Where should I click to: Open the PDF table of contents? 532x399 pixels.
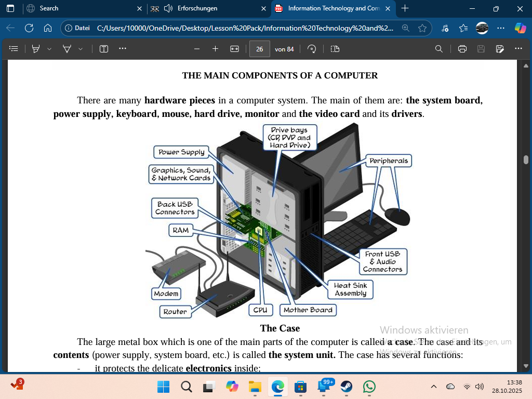click(x=14, y=49)
